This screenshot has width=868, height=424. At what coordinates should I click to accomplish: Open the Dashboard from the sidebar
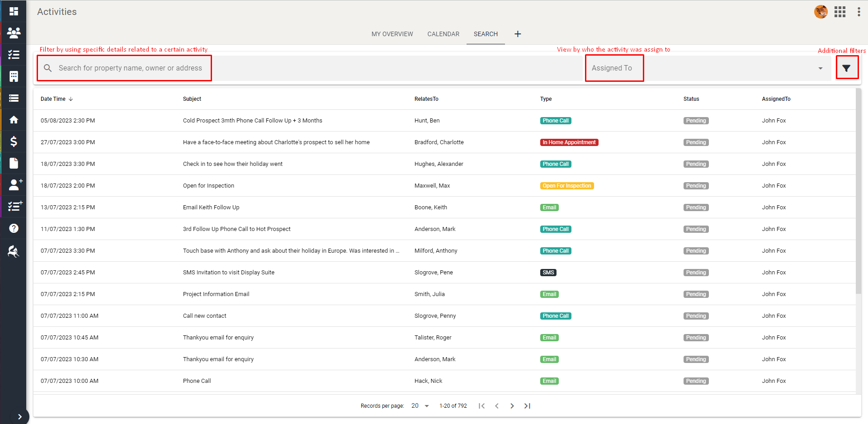tap(14, 11)
